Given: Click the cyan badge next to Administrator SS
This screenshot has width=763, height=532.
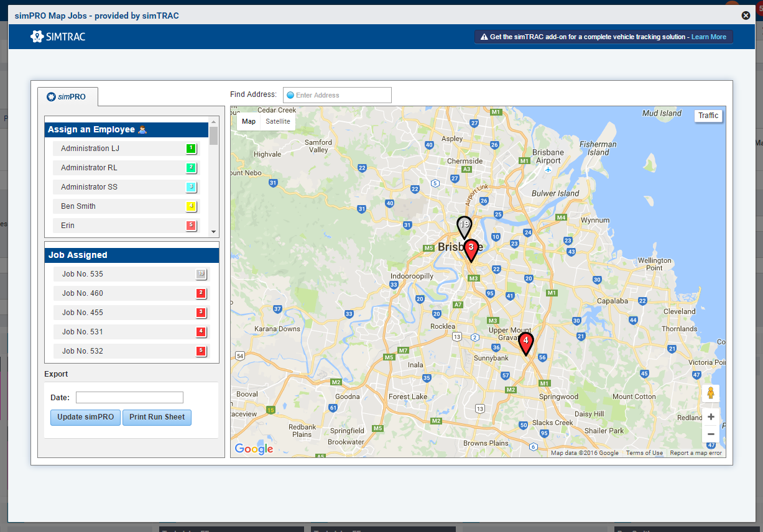Looking at the screenshot, I should (x=192, y=187).
